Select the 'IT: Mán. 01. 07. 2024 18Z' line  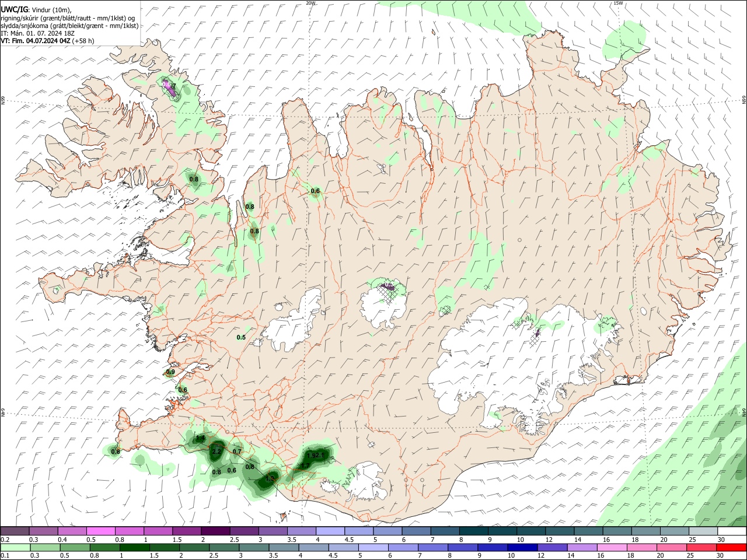click(x=37, y=33)
